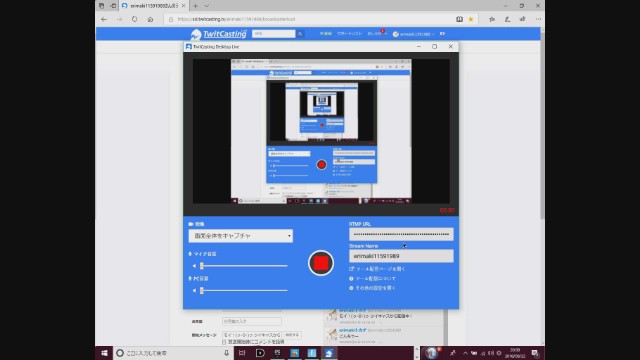Open a new browser tab

point(196,6)
